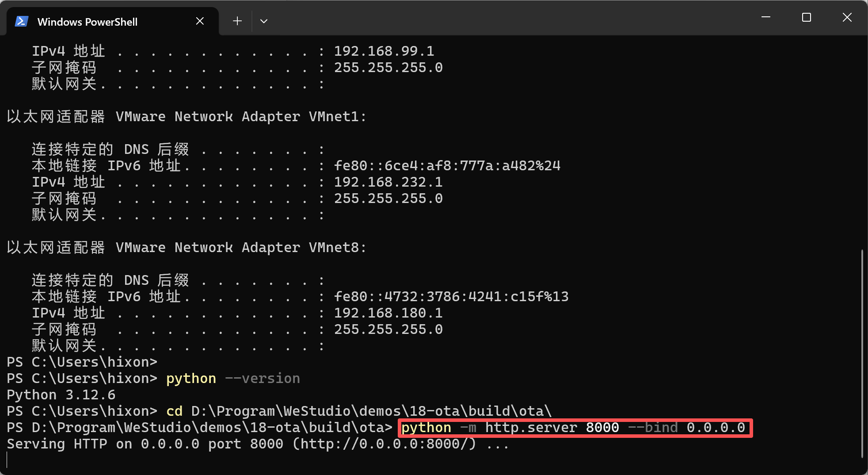Click the cd command in the history
The width and height of the screenshot is (868, 475).
pyautogui.click(x=174, y=411)
